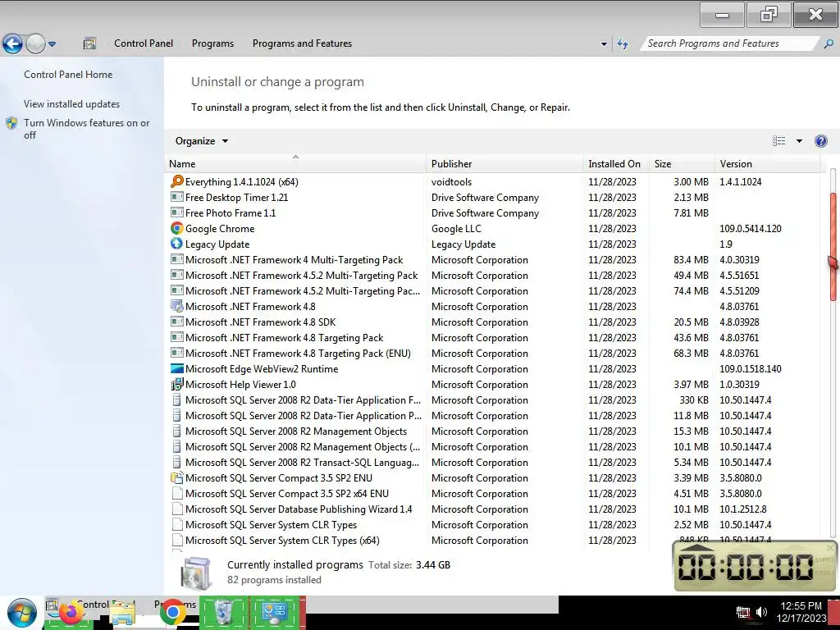Select Microsoft .NET Framework 4.8 Targeting Pack (ENU)
Viewport: 840px width, 630px height.
pos(298,353)
